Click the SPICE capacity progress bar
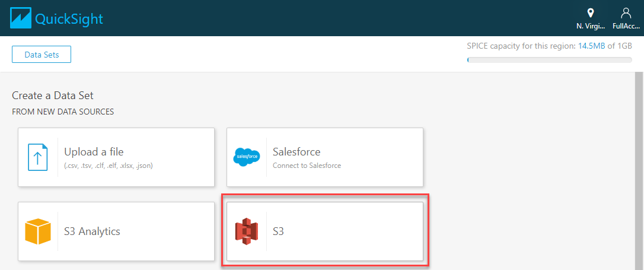 pyautogui.click(x=550, y=60)
